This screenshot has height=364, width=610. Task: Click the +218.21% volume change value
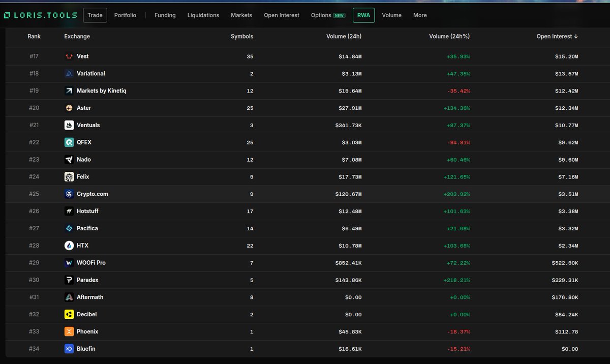pyautogui.click(x=457, y=280)
